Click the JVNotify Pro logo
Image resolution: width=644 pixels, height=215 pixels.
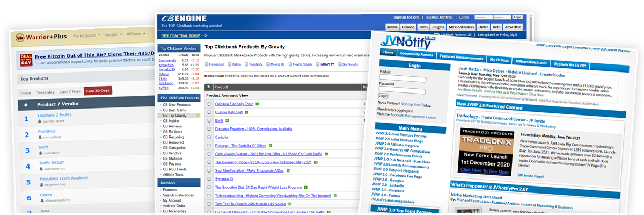point(402,42)
